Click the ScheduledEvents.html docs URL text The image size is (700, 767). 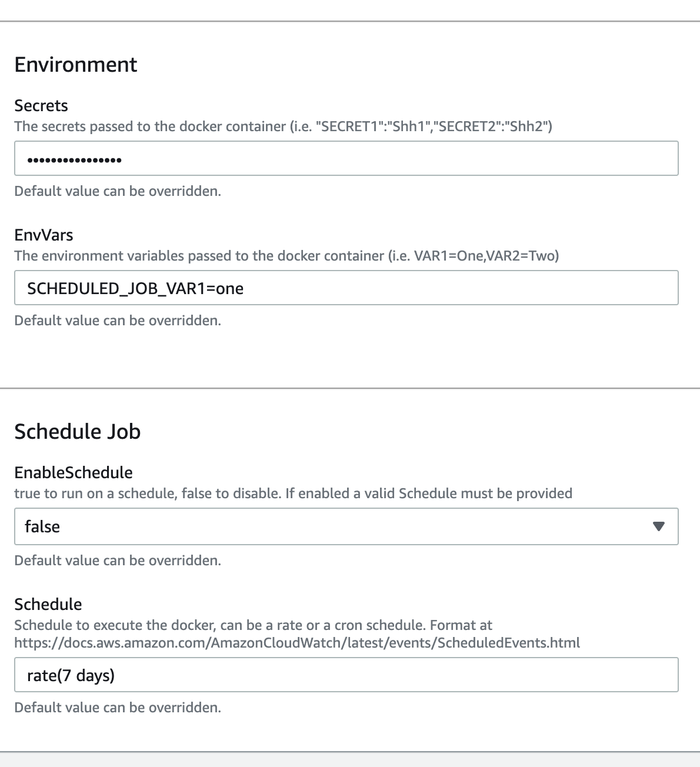297,642
